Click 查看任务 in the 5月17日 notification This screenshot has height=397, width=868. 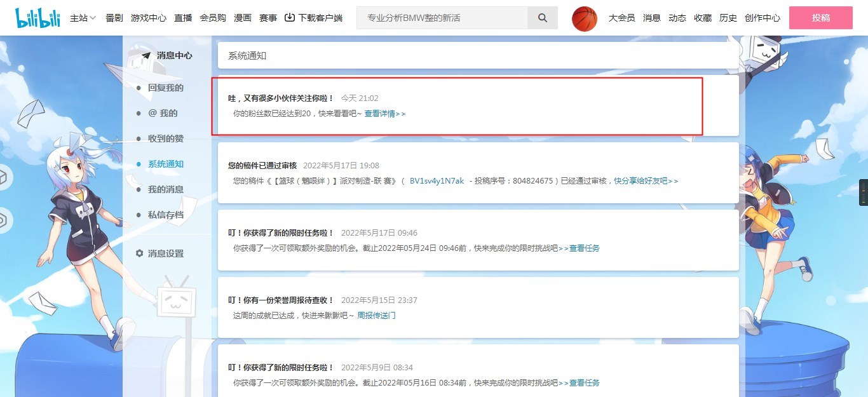585,248
